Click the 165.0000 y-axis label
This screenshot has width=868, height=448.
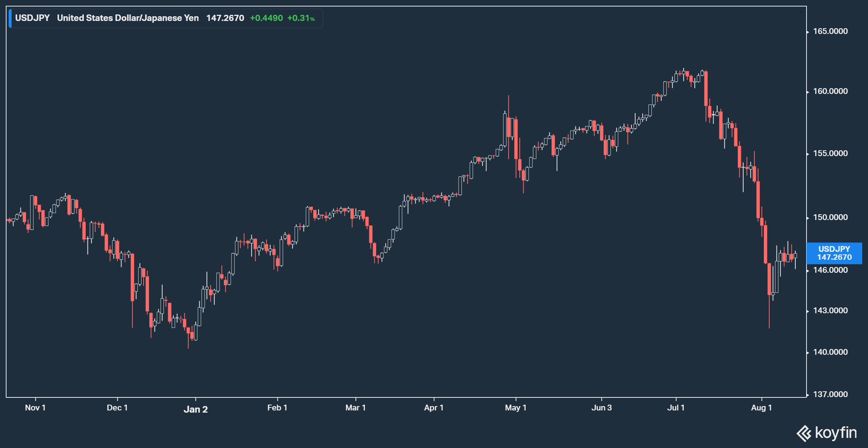coord(830,31)
